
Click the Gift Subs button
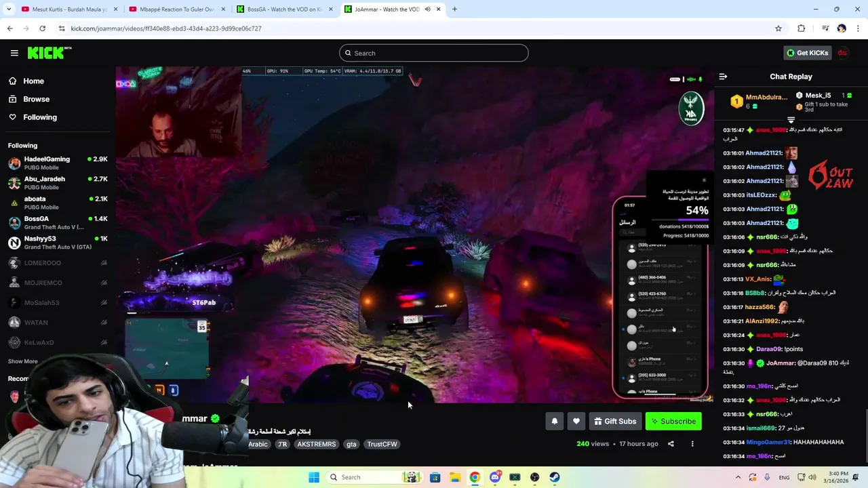[x=616, y=421]
